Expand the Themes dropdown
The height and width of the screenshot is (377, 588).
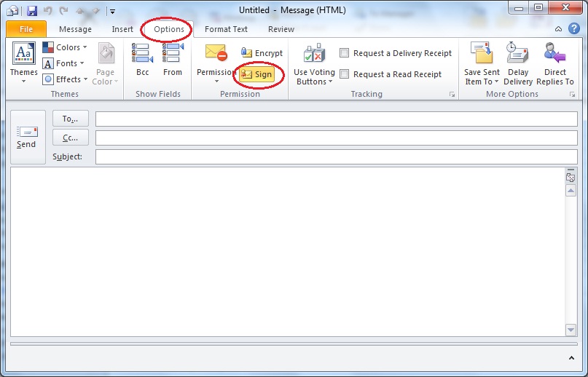click(x=23, y=64)
